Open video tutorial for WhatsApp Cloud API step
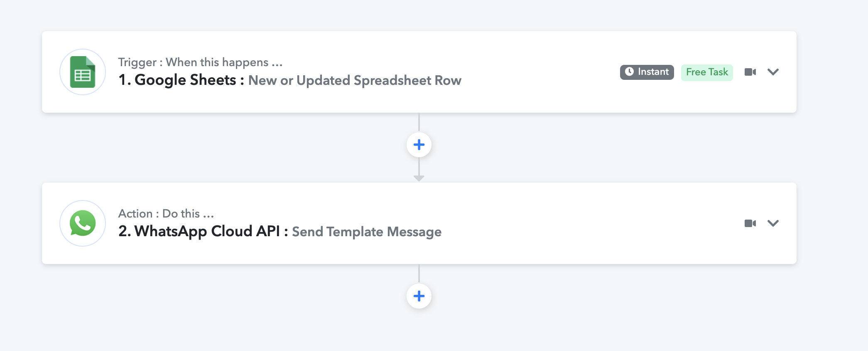The width and height of the screenshot is (868, 351). [x=750, y=223]
